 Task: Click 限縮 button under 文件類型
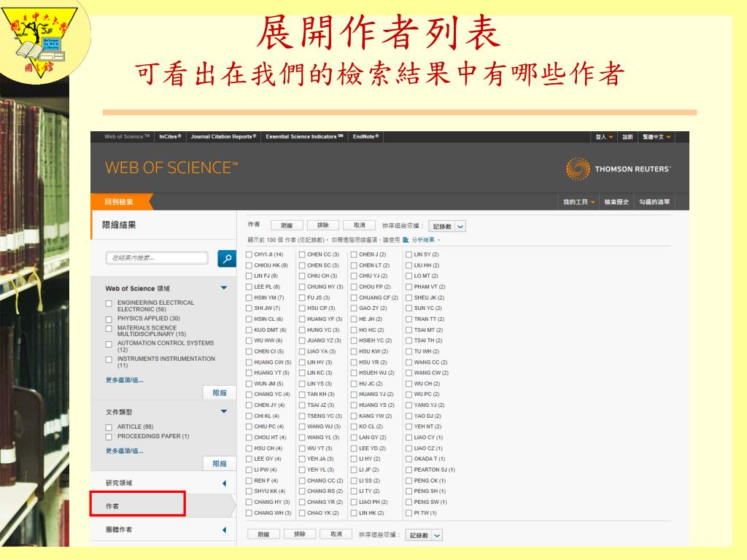pos(220,464)
